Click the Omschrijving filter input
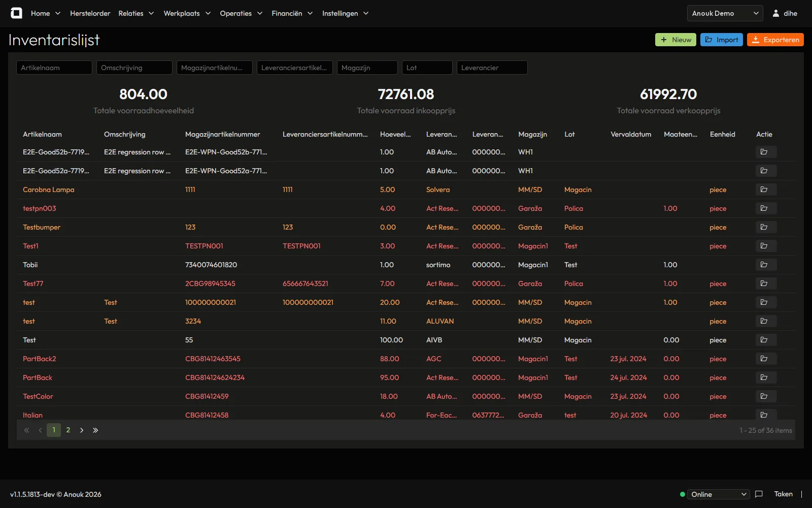This screenshot has width=812, height=508. [134, 68]
